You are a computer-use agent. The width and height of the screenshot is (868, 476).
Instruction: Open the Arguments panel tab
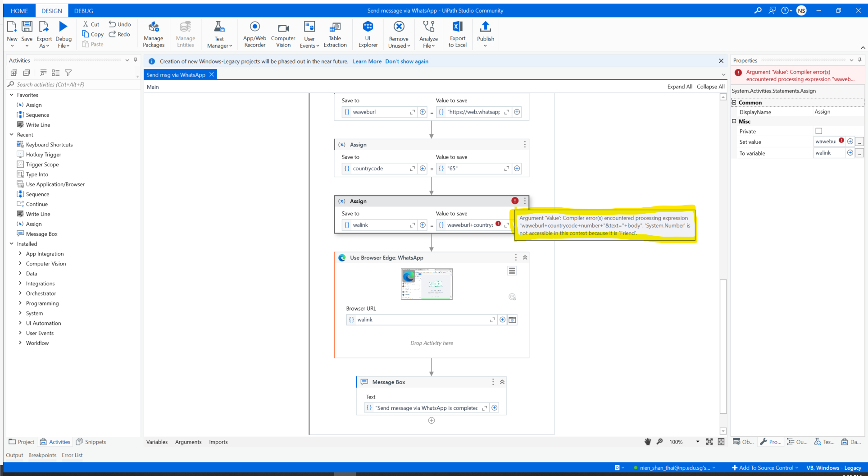pos(188,442)
